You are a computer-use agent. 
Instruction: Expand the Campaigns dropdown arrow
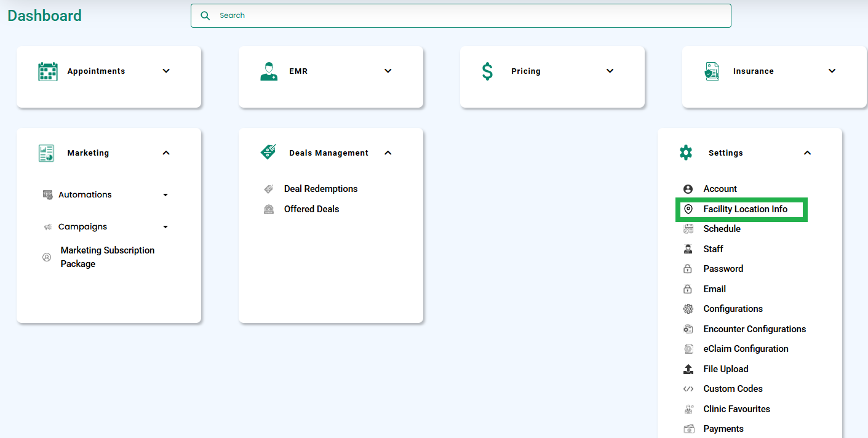tap(165, 227)
